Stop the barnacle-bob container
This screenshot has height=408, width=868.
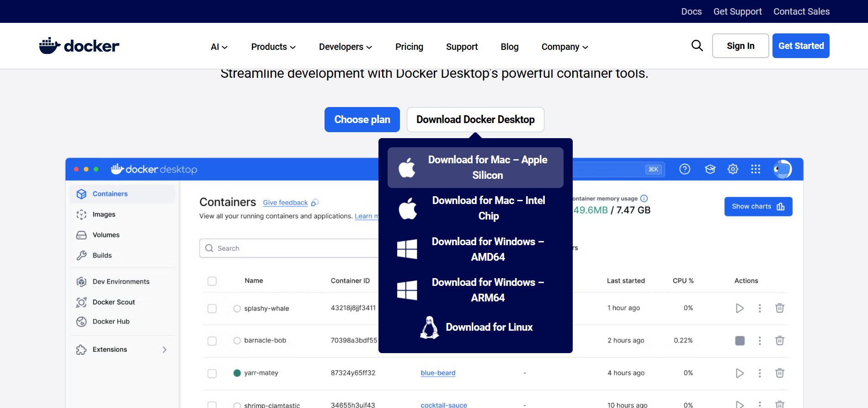[740, 341]
